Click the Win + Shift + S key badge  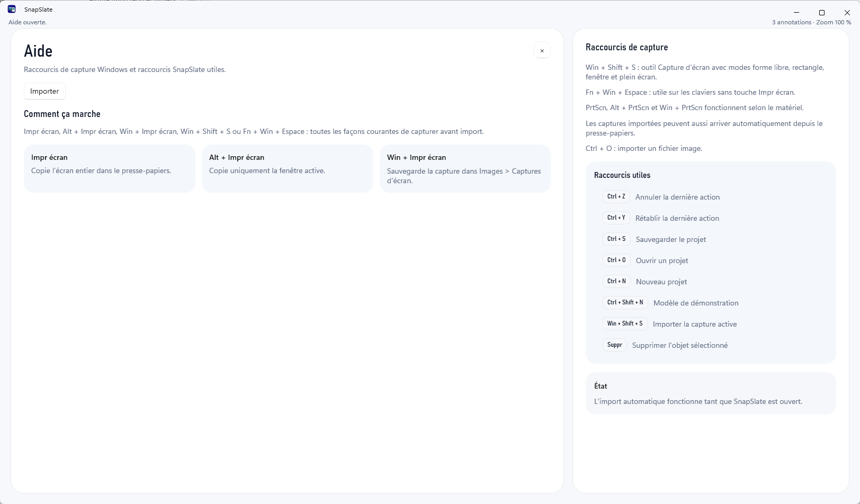[x=625, y=323]
